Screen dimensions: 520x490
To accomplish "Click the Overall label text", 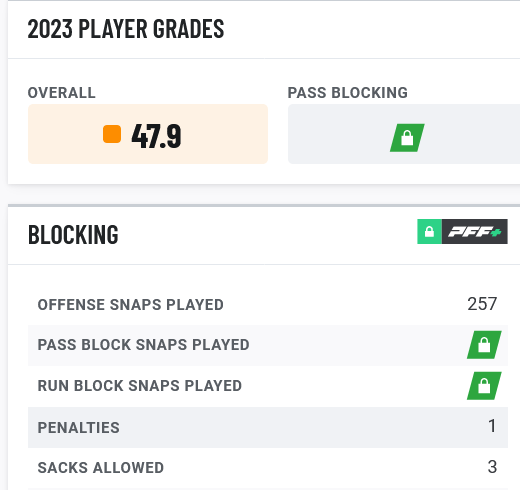I will [x=62, y=93].
